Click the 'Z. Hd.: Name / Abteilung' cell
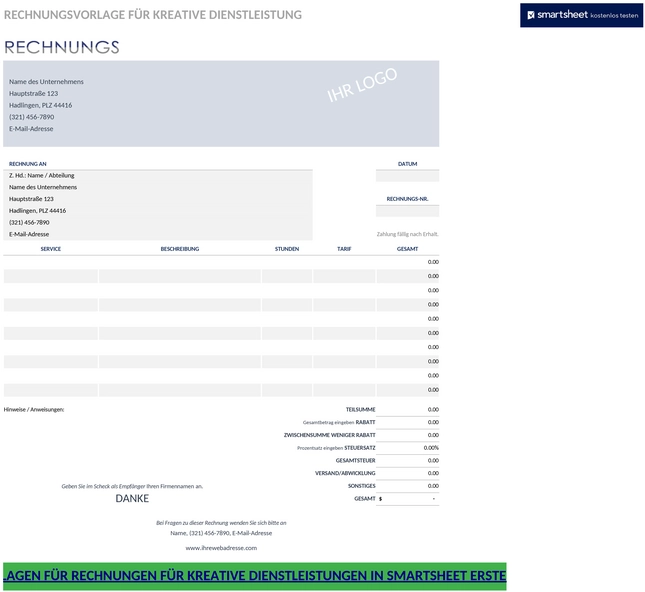The width and height of the screenshot is (645, 592). 158,175
